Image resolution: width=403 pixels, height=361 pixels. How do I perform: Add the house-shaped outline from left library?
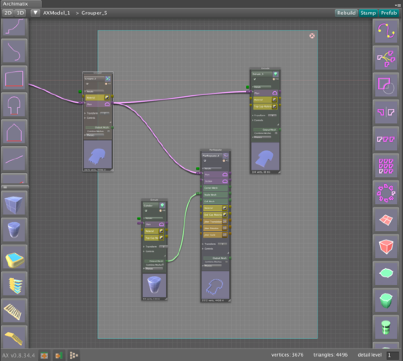coord(14,132)
